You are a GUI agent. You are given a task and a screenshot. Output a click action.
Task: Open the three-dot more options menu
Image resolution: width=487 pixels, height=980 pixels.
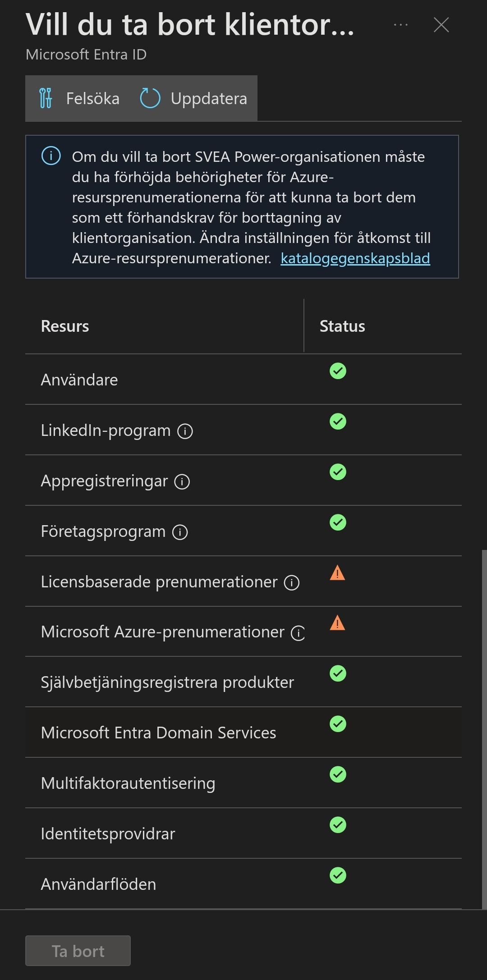click(400, 25)
